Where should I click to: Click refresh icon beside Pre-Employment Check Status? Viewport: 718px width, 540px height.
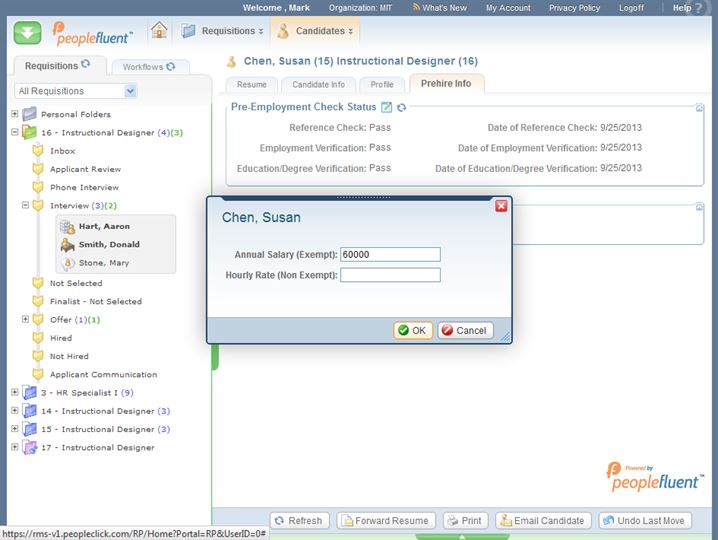401,107
